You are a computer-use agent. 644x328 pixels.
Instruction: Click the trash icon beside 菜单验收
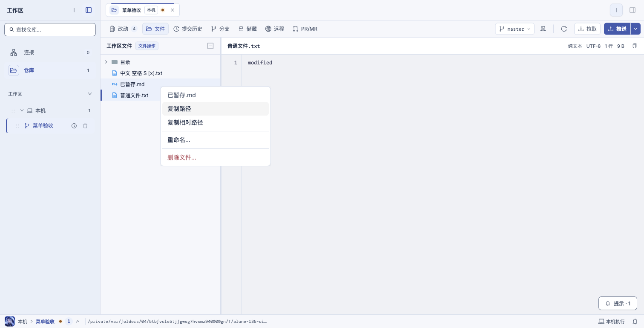coord(85,126)
